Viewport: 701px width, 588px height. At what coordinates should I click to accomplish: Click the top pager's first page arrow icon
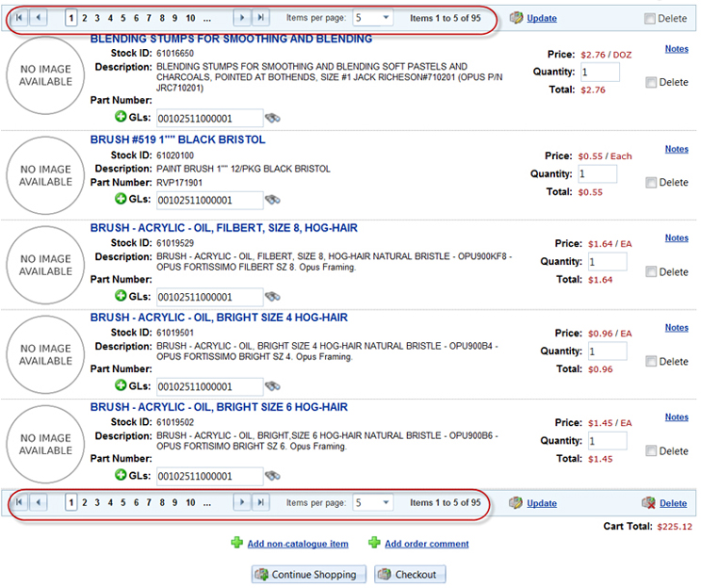(20, 18)
